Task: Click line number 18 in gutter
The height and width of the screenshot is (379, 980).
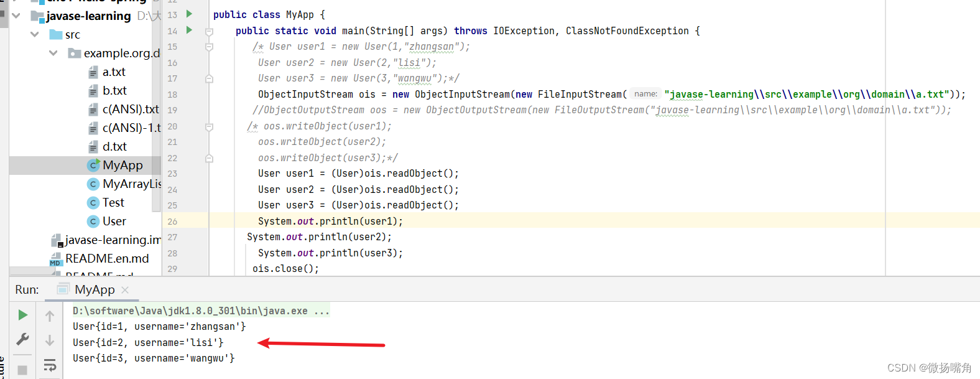Action: [172, 95]
